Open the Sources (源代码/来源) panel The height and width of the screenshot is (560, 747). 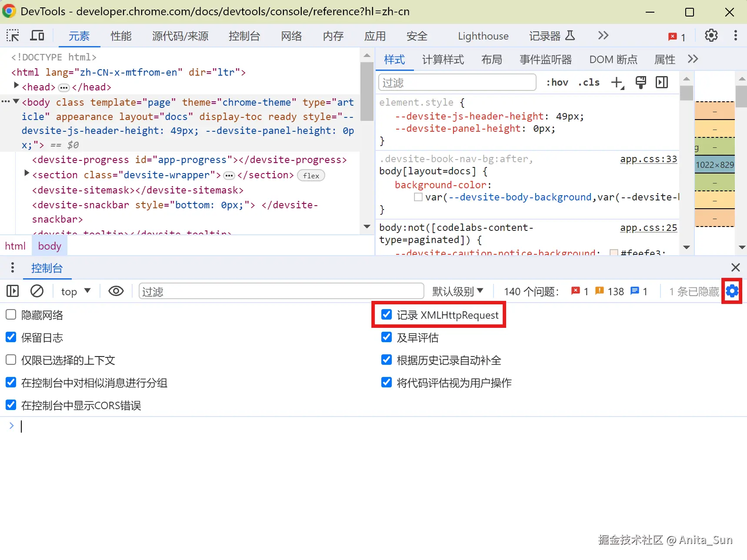point(180,36)
